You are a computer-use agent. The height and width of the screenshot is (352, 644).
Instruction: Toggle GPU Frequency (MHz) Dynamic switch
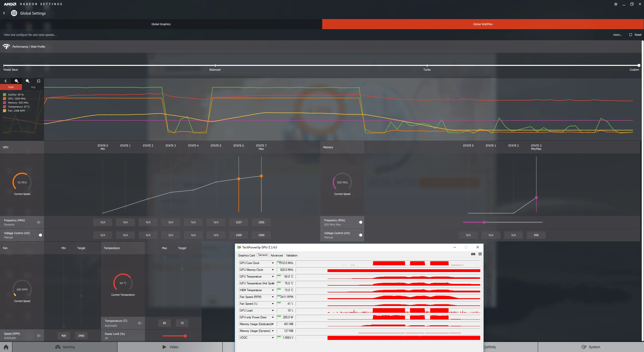(x=39, y=222)
